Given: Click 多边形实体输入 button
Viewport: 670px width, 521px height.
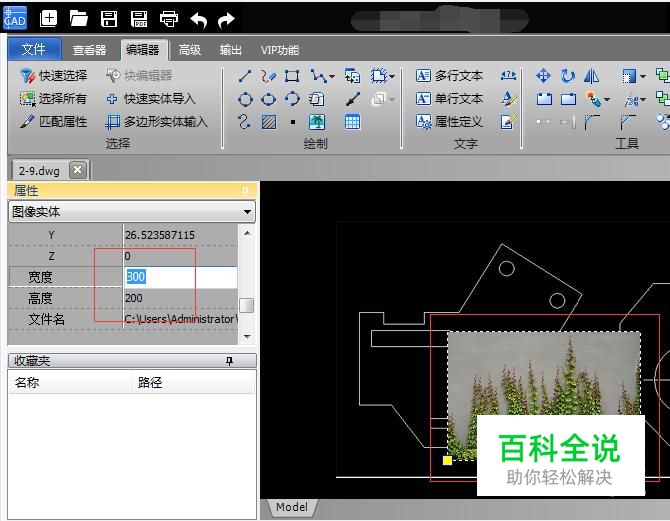Looking at the screenshot, I should click(157, 122).
